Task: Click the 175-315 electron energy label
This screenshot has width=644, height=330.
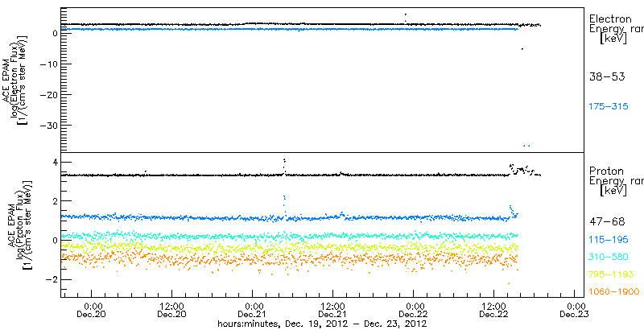Action: (609, 107)
